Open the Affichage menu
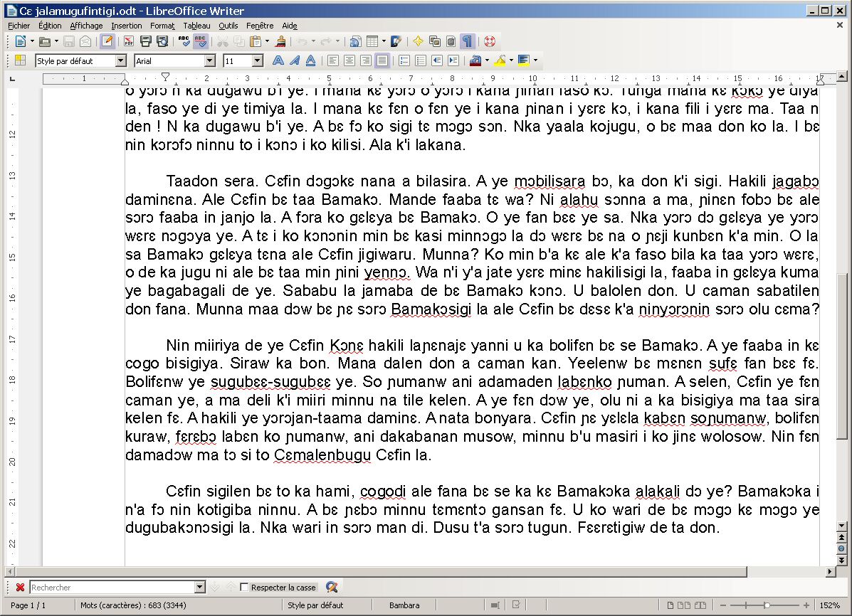Screen dimensions: 852x616 (86, 26)
